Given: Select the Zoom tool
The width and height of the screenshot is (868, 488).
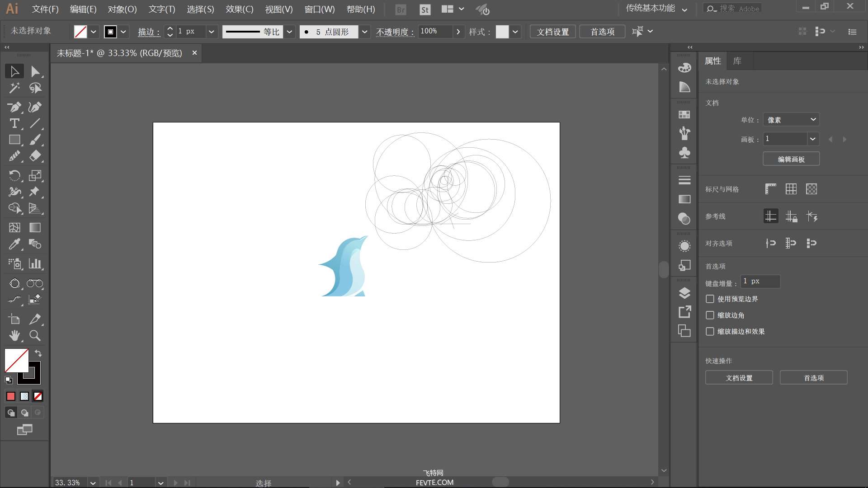Looking at the screenshot, I should [35, 335].
